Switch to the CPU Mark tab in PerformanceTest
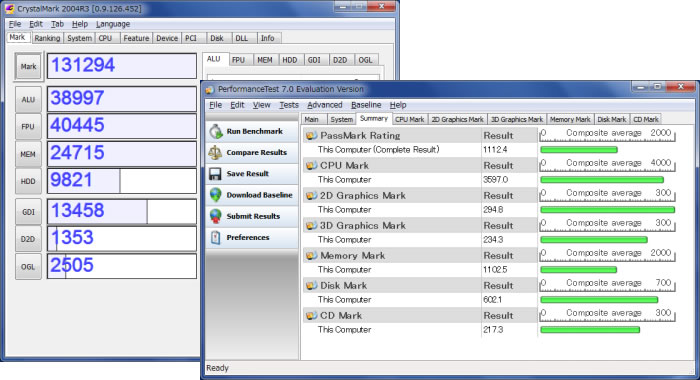Screen dimensions: 700x380 point(409,120)
